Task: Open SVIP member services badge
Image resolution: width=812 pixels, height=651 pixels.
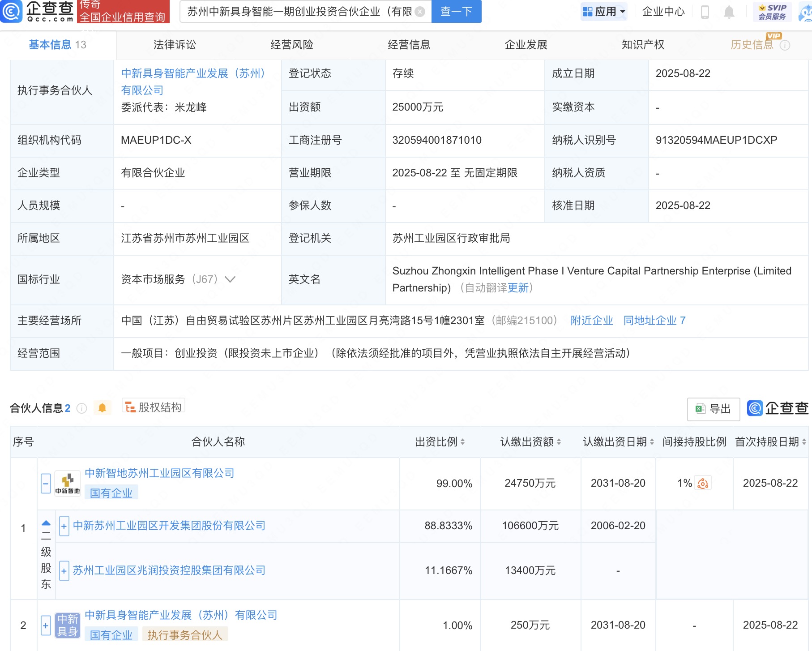Action: pyautogui.click(x=772, y=12)
